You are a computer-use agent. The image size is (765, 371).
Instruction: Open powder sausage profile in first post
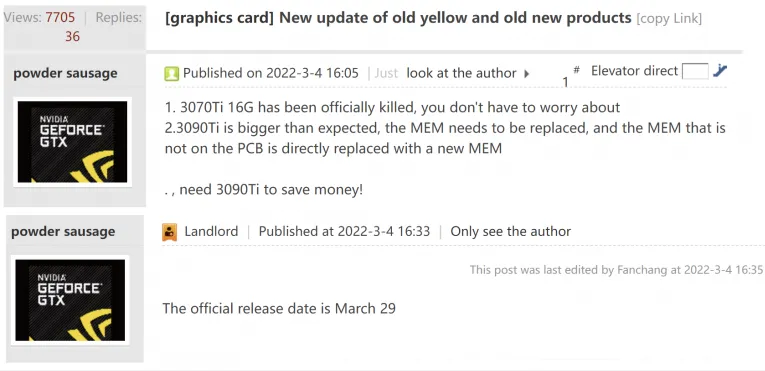tap(65, 73)
